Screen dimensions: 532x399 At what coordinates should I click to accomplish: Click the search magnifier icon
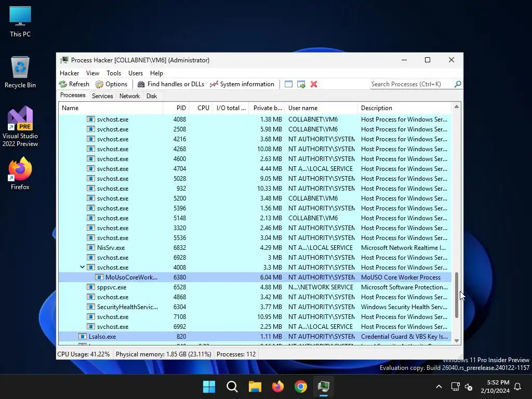point(458,84)
